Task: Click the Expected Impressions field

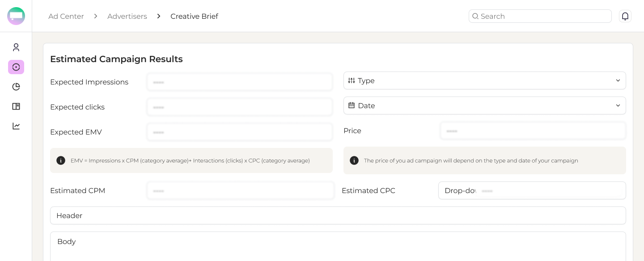Action: 240,82
